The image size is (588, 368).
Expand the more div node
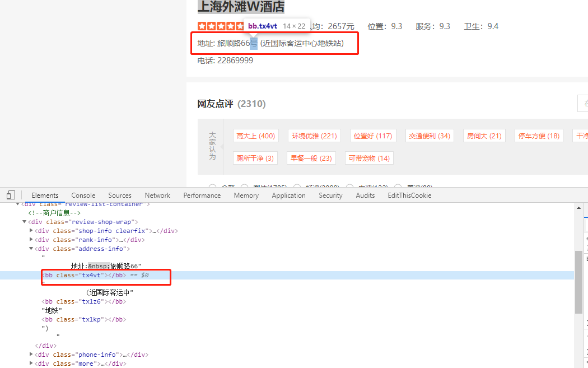pos(31,363)
